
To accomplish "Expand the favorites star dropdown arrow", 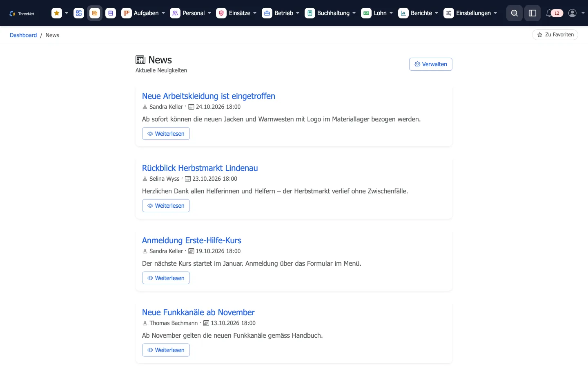I will (x=67, y=13).
